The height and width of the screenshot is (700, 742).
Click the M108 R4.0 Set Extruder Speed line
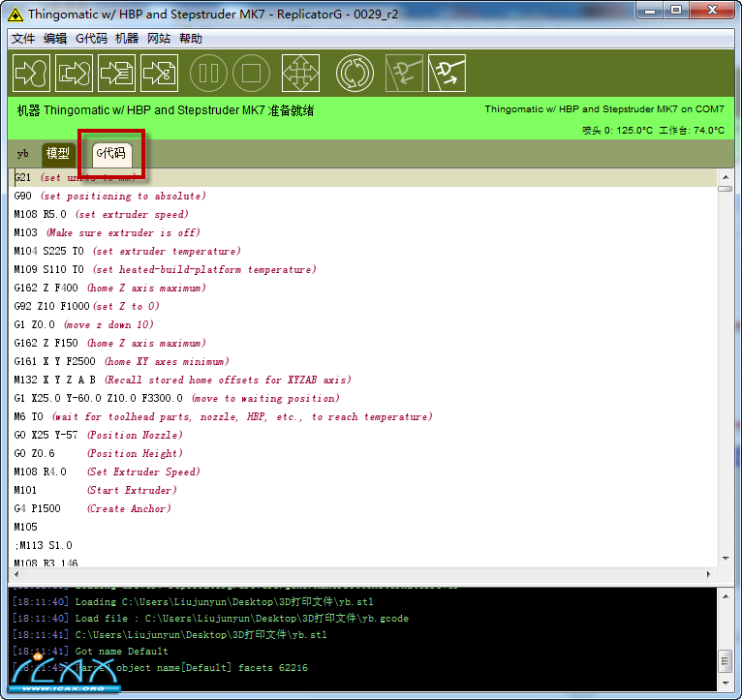107,472
